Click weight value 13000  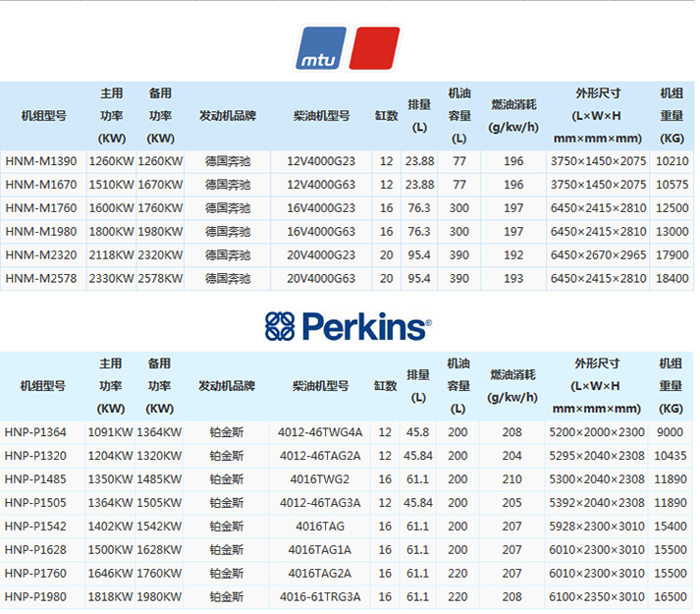[x=672, y=232]
